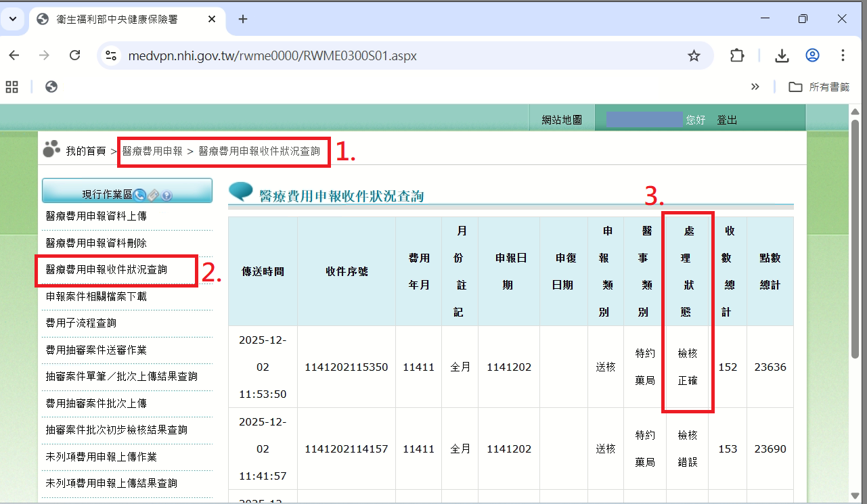Open the Chrome three-dot menu
The height and width of the screenshot is (504, 867).
coord(843,55)
